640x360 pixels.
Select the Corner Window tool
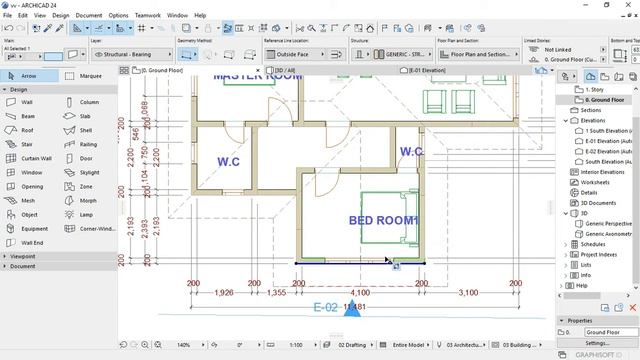[x=90, y=229]
